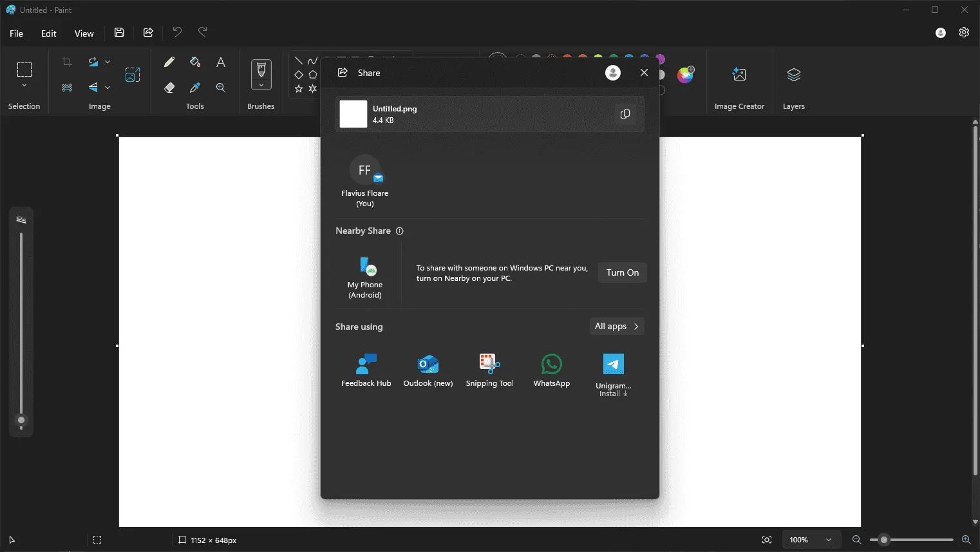Click the zoom in magnifier icon
980x552 pixels.
point(966,540)
